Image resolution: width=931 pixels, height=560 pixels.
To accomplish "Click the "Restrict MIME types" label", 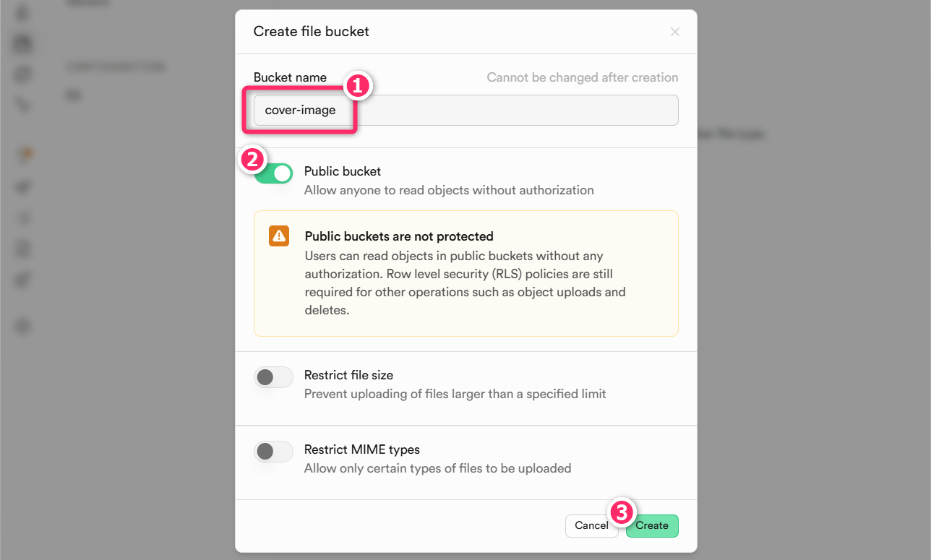I will (361, 449).
